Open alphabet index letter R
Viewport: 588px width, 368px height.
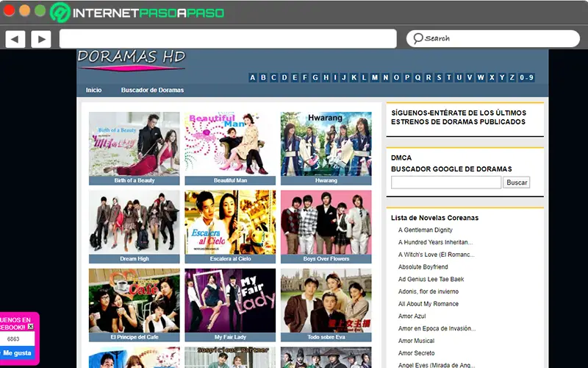point(429,78)
